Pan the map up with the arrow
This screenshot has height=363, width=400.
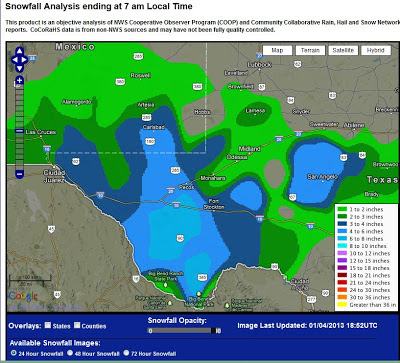coord(20,51)
